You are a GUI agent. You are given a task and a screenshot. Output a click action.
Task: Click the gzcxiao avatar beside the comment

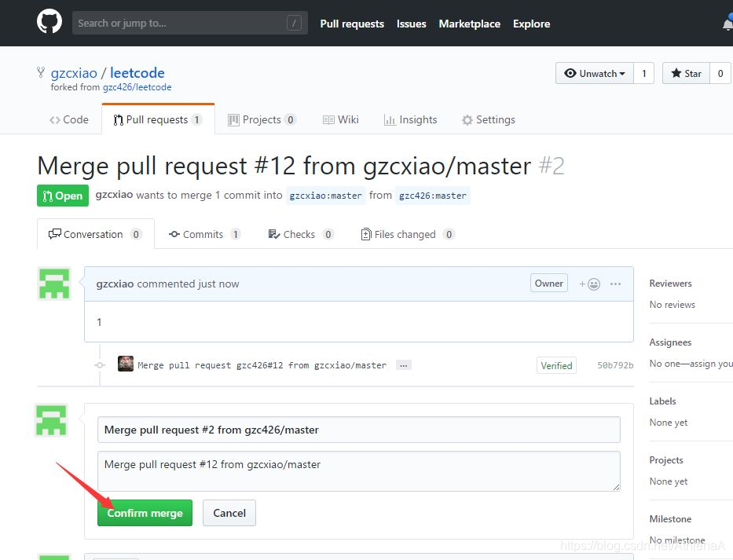pos(54,284)
